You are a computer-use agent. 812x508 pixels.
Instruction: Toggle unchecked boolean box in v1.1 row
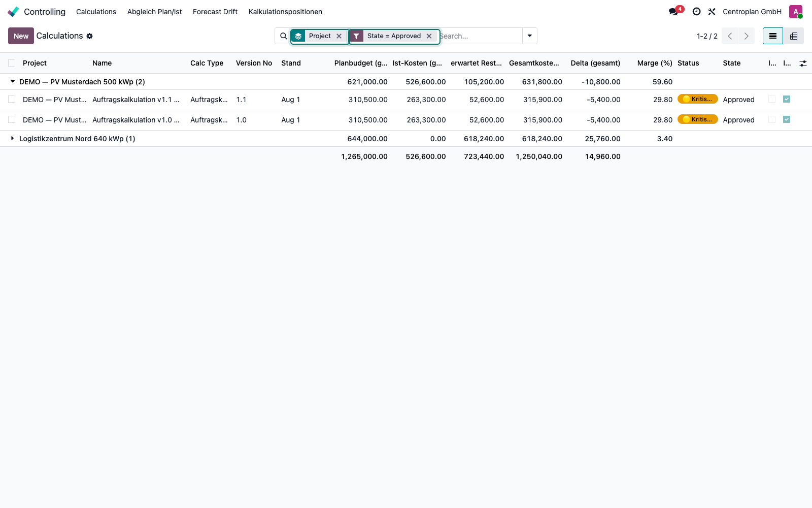click(x=772, y=99)
